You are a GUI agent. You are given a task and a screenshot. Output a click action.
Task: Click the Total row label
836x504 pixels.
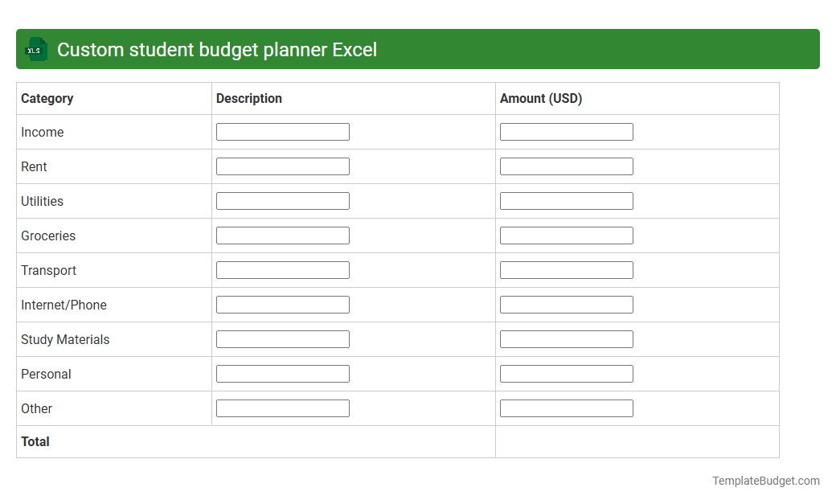click(35, 441)
